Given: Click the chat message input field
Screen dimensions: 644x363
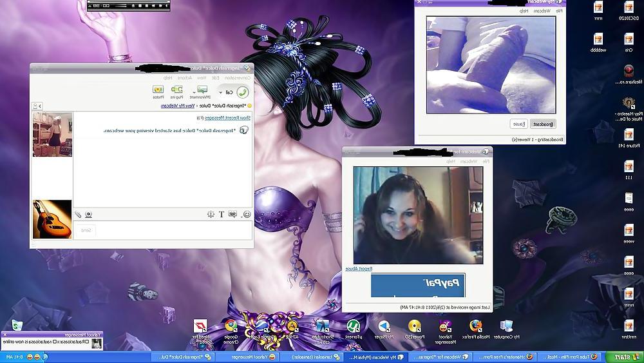Looking at the screenshot, I should click(174, 231).
